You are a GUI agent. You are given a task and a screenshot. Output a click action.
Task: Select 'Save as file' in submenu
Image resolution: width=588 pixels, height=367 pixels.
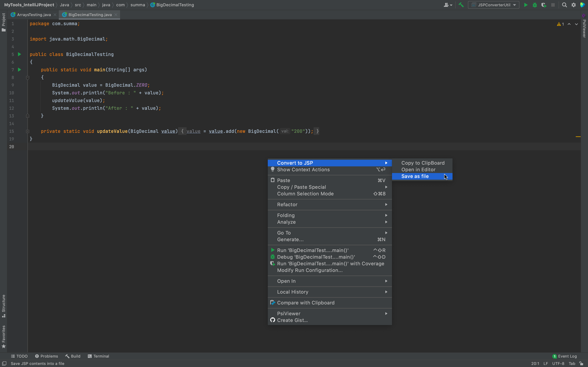tap(415, 176)
